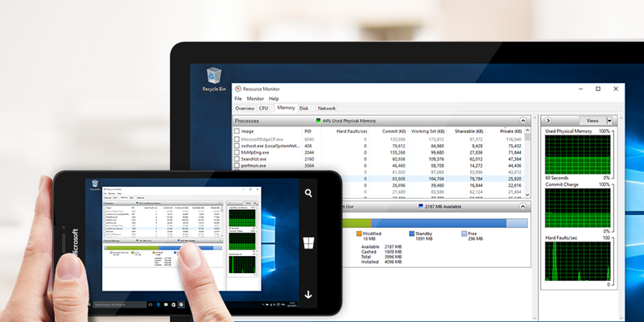Select the MsMpEng.exe process name

tap(255, 152)
